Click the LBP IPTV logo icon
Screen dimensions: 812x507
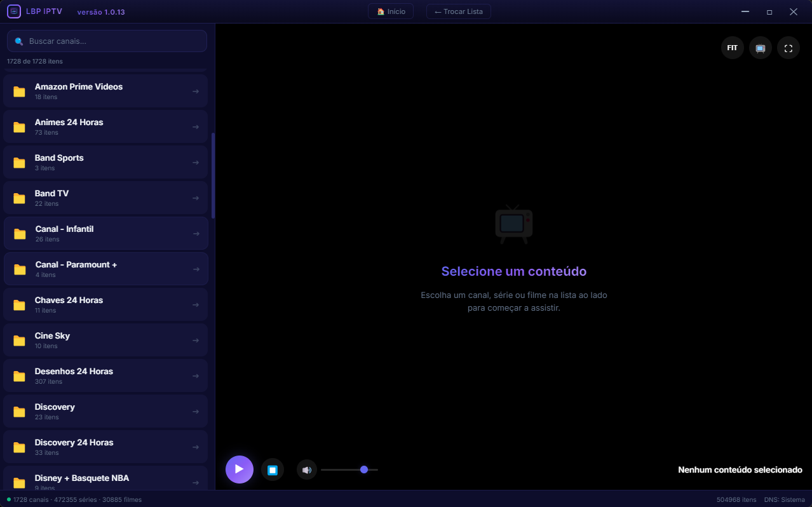[14, 11]
